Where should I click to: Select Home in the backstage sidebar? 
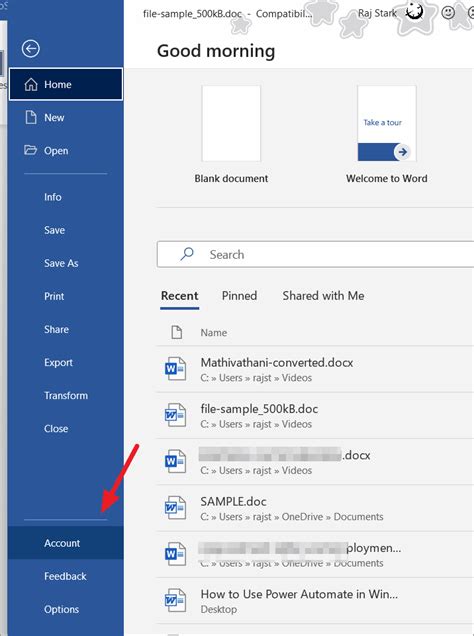[x=65, y=84]
